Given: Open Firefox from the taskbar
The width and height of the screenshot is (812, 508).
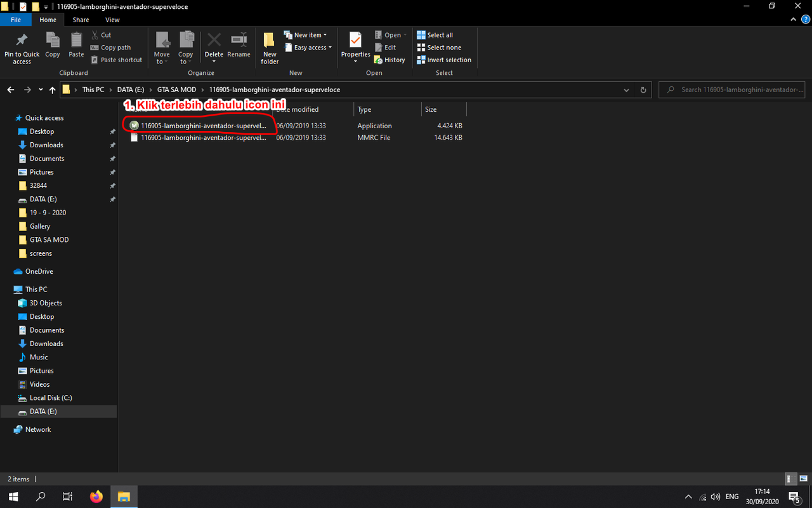Looking at the screenshot, I should [x=96, y=497].
